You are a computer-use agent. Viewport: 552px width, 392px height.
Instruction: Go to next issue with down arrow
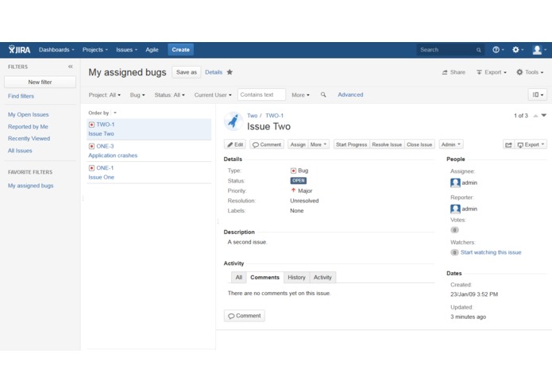click(x=544, y=115)
